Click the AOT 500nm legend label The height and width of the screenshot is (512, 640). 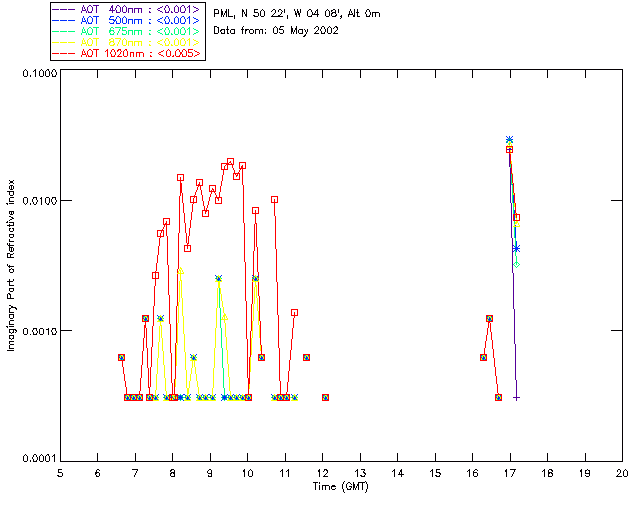pyautogui.click(x=140, y=20)
